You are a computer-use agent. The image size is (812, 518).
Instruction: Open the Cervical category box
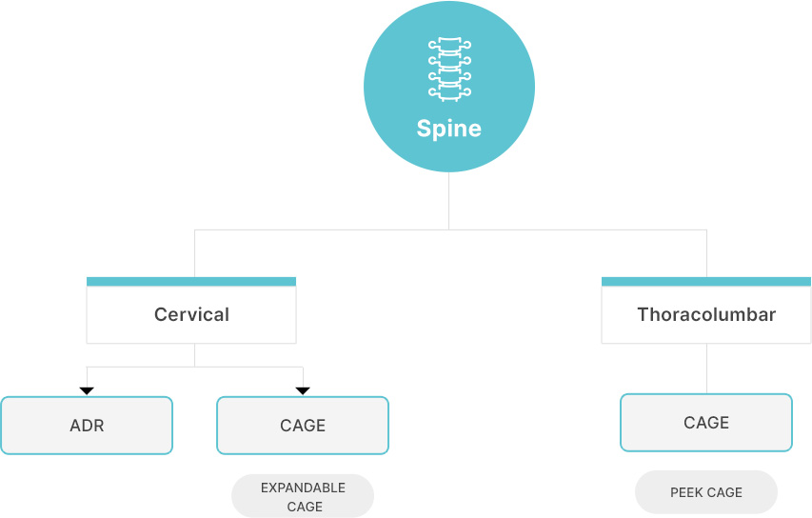(191, 310)
